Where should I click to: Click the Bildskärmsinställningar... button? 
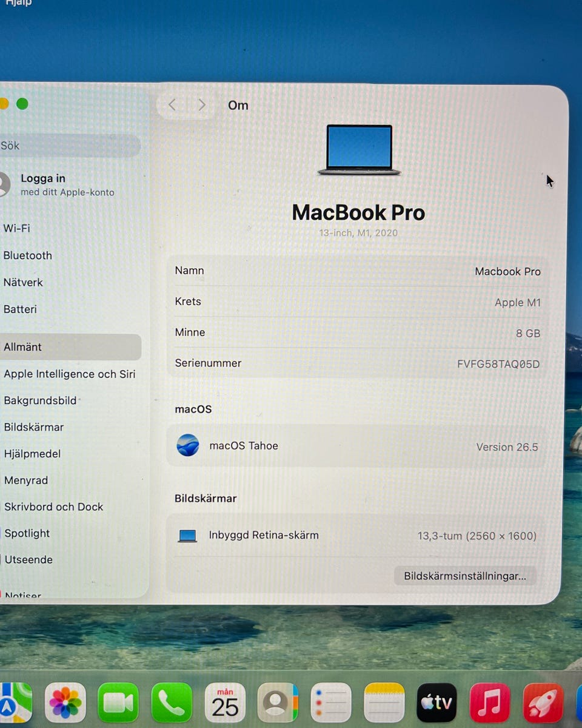click(465, 576)
